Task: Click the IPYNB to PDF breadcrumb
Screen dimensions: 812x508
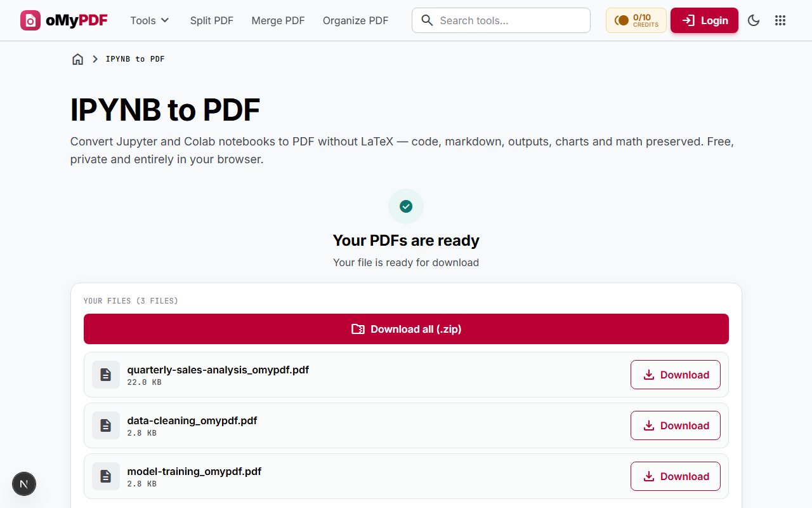Action: point(135,59)
